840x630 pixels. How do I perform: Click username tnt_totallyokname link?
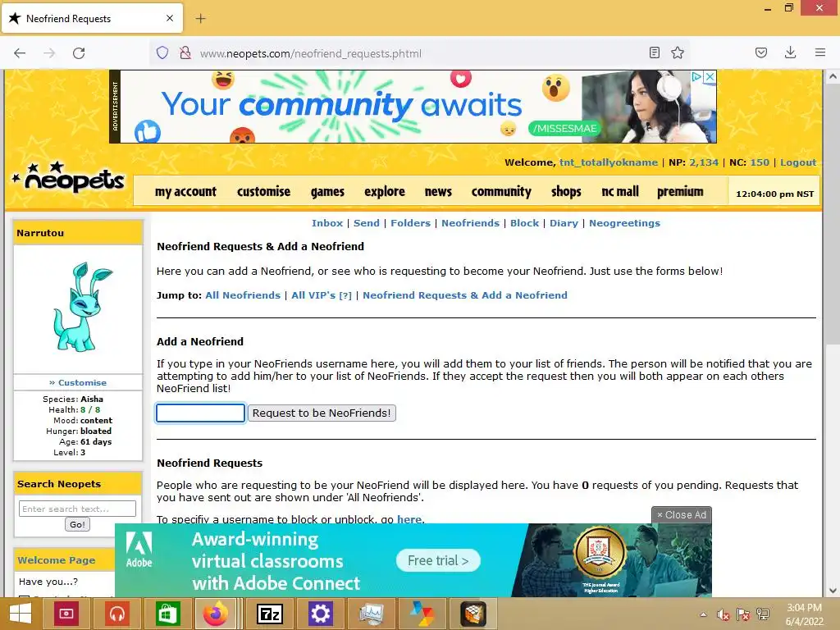(x=609, y=162)
